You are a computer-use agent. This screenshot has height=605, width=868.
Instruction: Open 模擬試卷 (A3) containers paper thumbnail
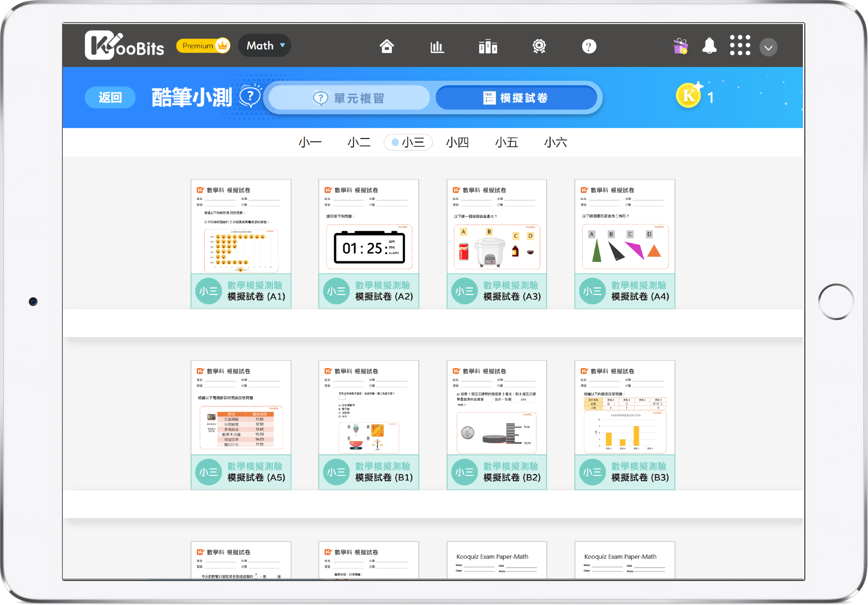pos(497,227)
